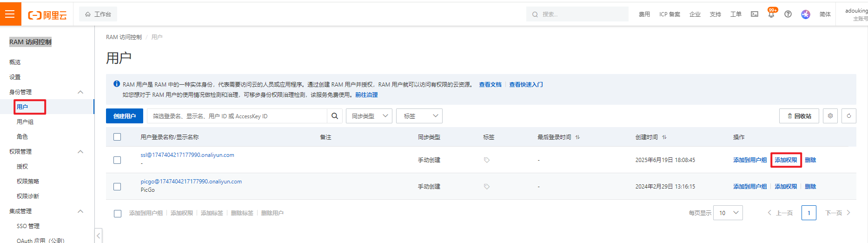This screenshot has width=868, height=243.
Task: Open the Cloud Shell terminal icon
Action: click(x=755, y=14)
